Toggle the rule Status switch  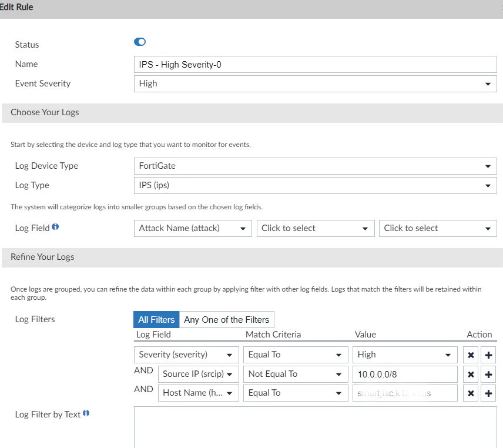[x=139, y=42]
